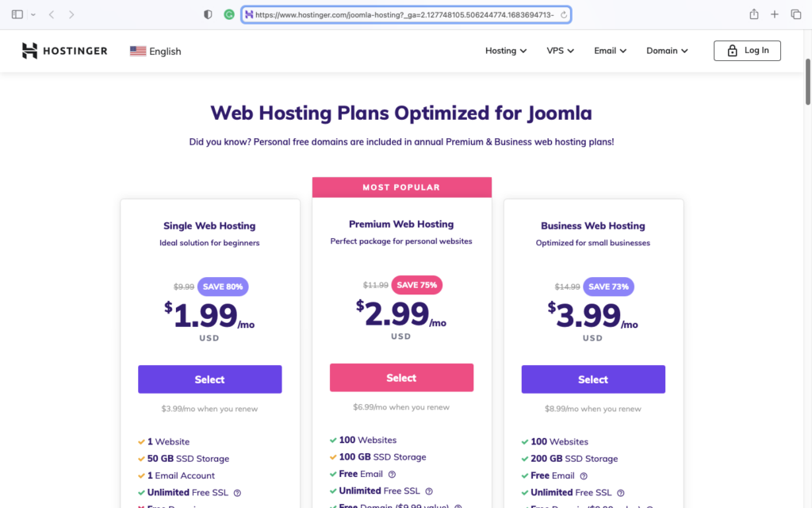This screenshot has height=508, width=812.
Task: Click the crossed-out $11.99 price
Action: click(x=375, y=285)
